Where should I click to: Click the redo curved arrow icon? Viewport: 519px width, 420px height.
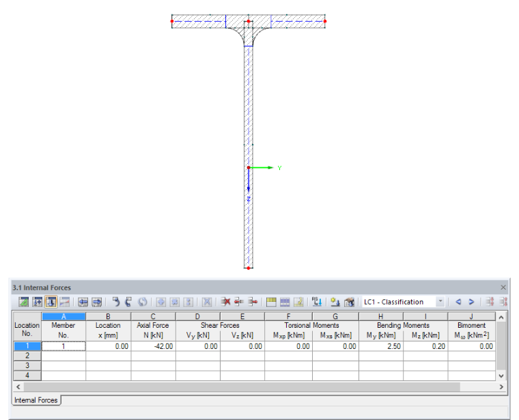coord(128,302)
